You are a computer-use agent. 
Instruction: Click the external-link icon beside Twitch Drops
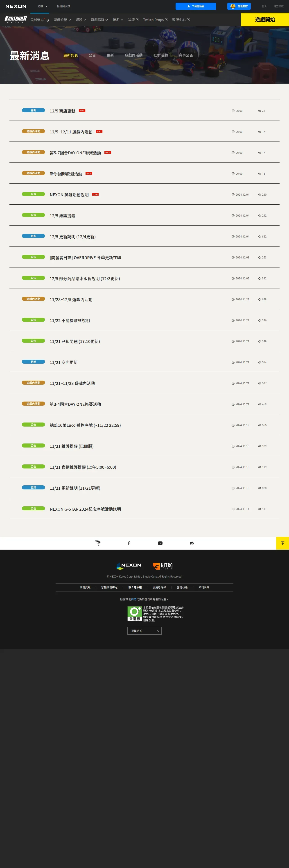click(x=166, y=20)
